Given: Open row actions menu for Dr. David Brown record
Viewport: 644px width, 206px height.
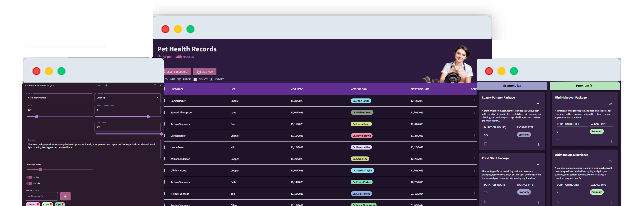Looking at the screenshot, I should [x=475, y=136].
